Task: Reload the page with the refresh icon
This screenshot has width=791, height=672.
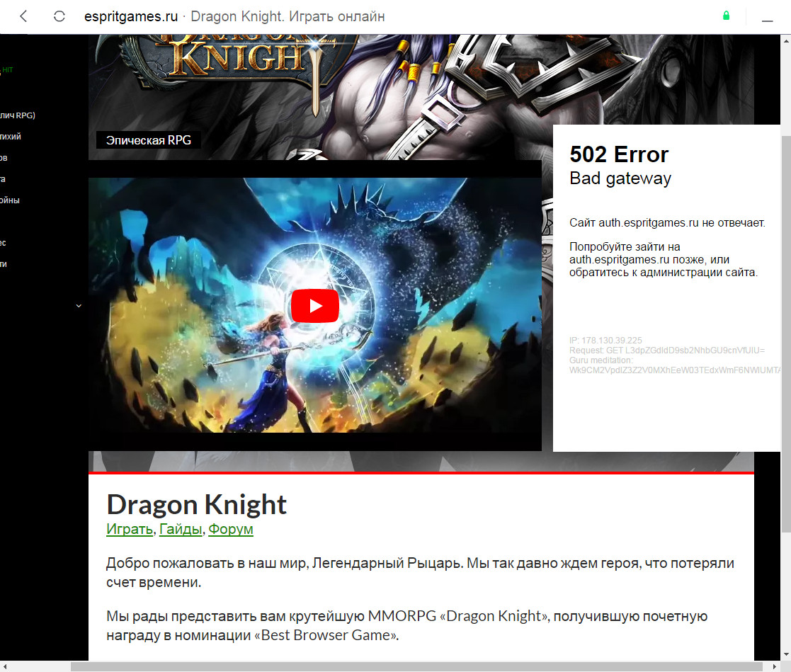Action: [59, 16]
